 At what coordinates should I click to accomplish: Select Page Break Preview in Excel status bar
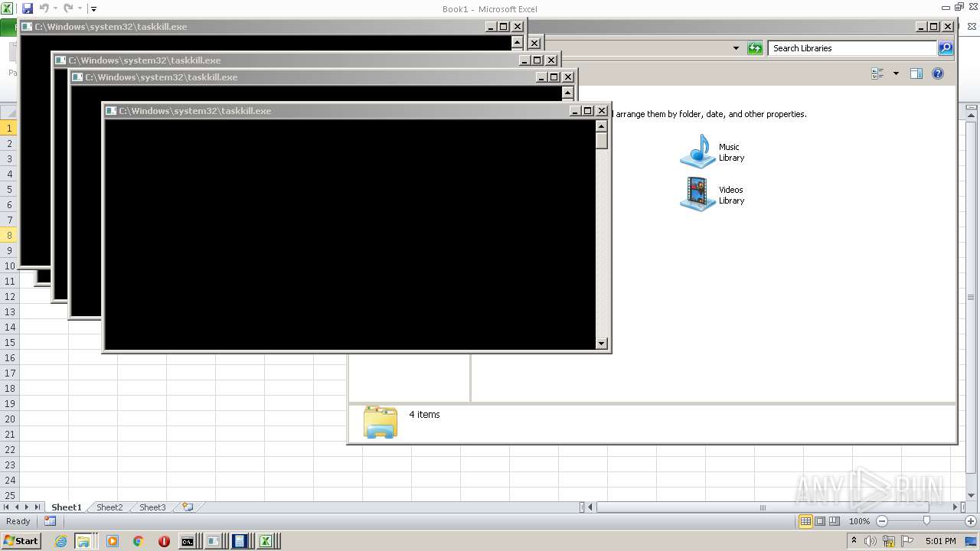pos(835,521)
